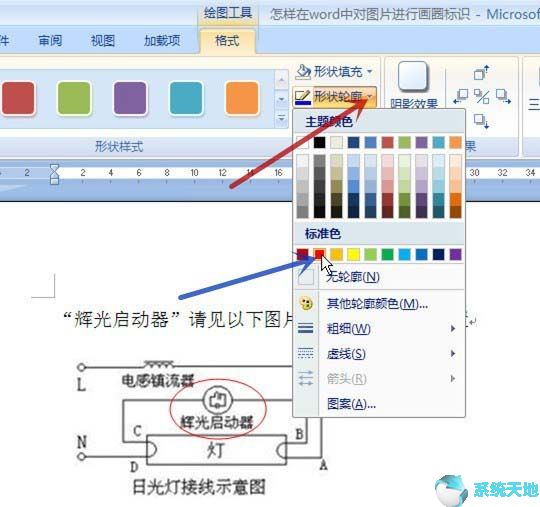Click the nudge shadow down icon
The height and width of the screenshot is (507, 540).
click(481, 121)
